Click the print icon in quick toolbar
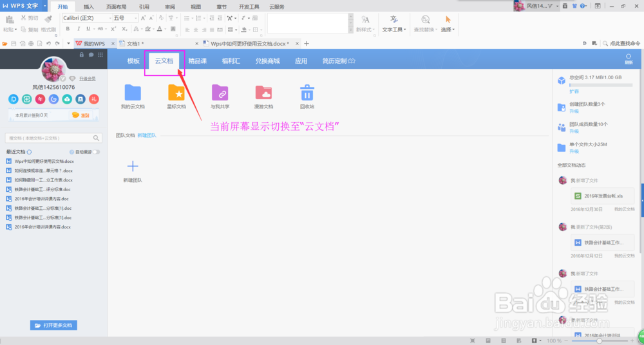The image size is (644, 345). (31, 44)
